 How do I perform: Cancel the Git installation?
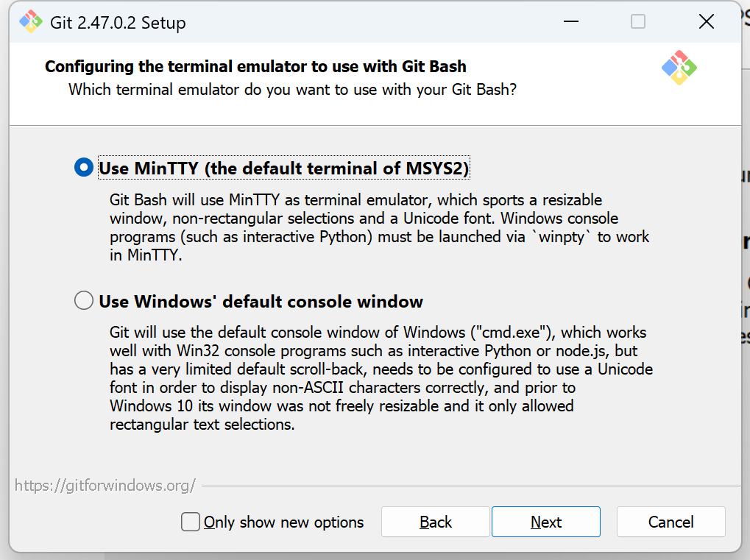tap(671, 522)
